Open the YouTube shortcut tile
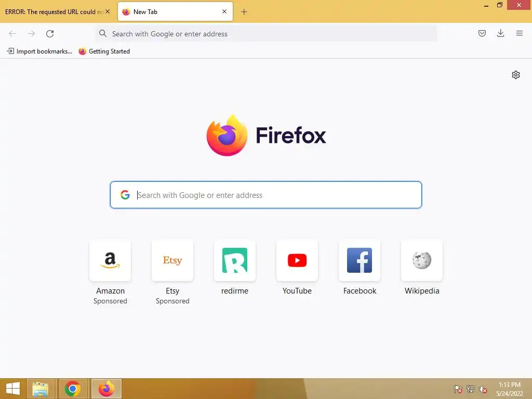Viewport: 532px width, 399px height. click(x=297, y=261)
